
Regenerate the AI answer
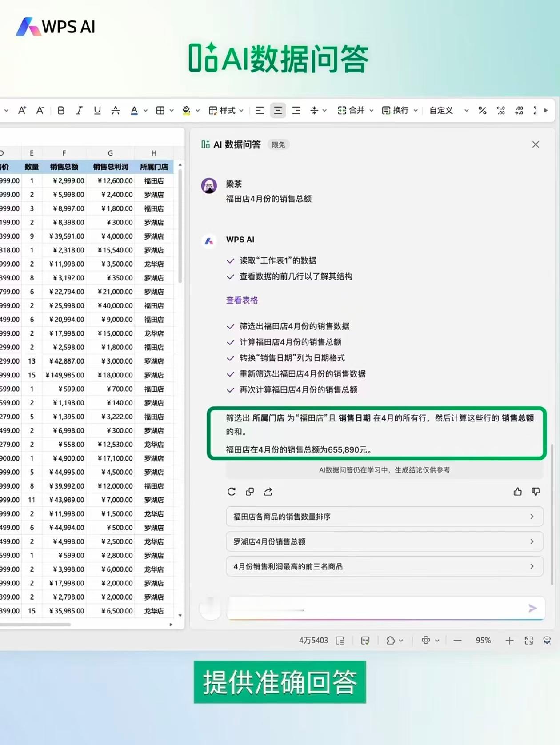click(231, 492)
